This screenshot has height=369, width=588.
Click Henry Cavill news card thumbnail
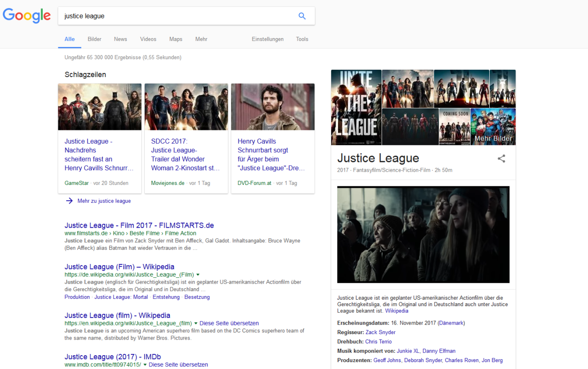click(273, 107)
